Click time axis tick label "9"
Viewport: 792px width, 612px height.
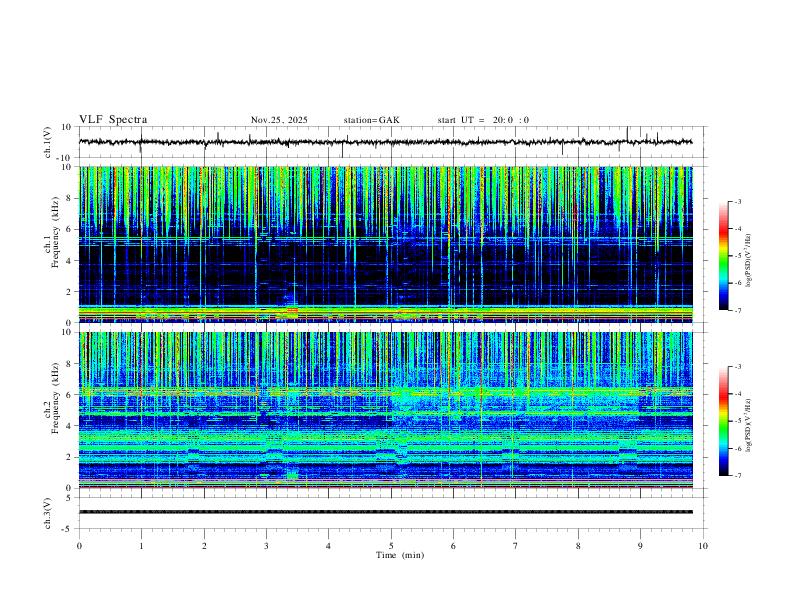point(640,546)
